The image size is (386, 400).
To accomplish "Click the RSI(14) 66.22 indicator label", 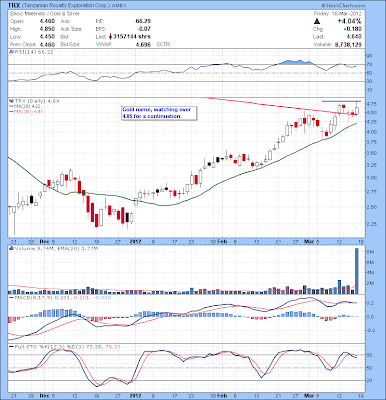I will click(x=33, y=52).
